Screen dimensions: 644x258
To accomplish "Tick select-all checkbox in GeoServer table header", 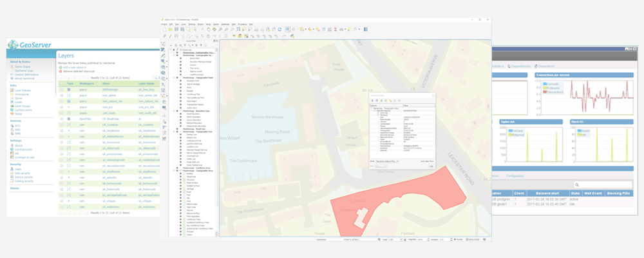I will coord(62,84).
